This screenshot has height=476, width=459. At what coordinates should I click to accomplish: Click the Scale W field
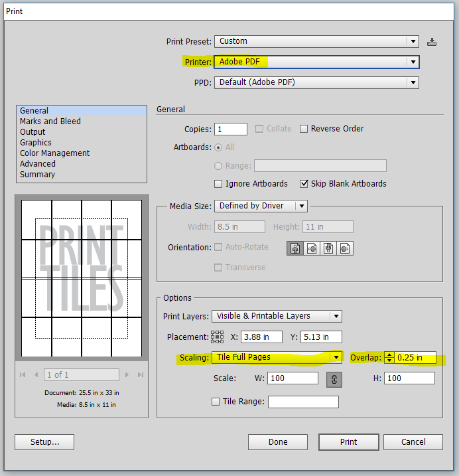[x=293, y=378]
